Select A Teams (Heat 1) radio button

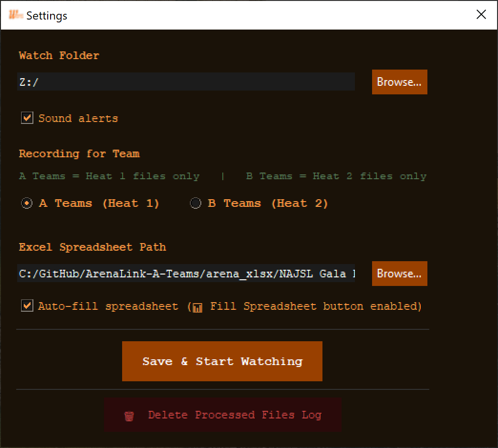click(27, 203)
